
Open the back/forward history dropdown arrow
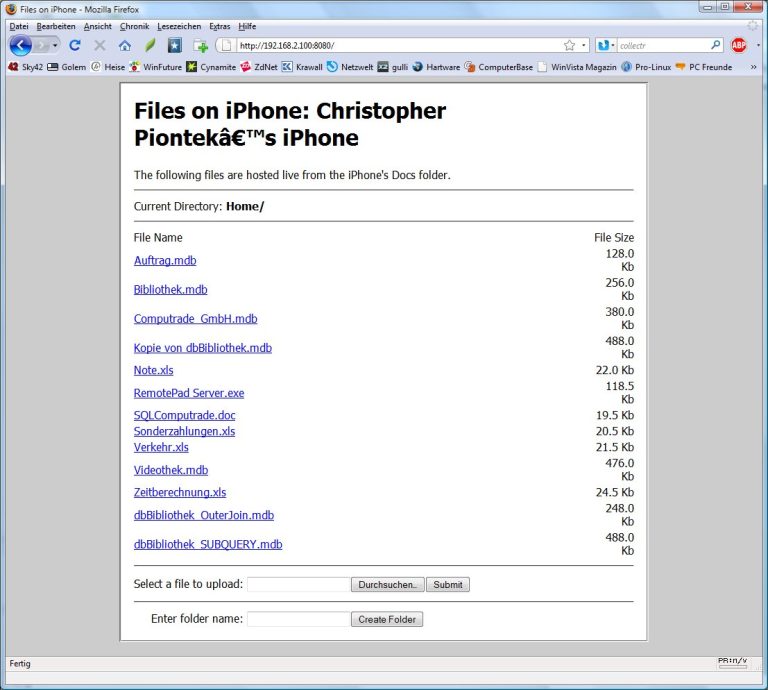(x=55, y=46)
